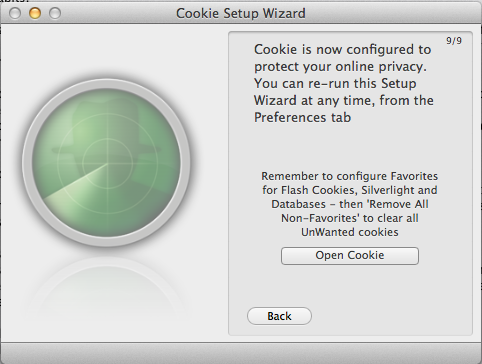Click the 'Preferences tab' line of text
Viewport: 482px width, 364px height.
coord(302,117)
